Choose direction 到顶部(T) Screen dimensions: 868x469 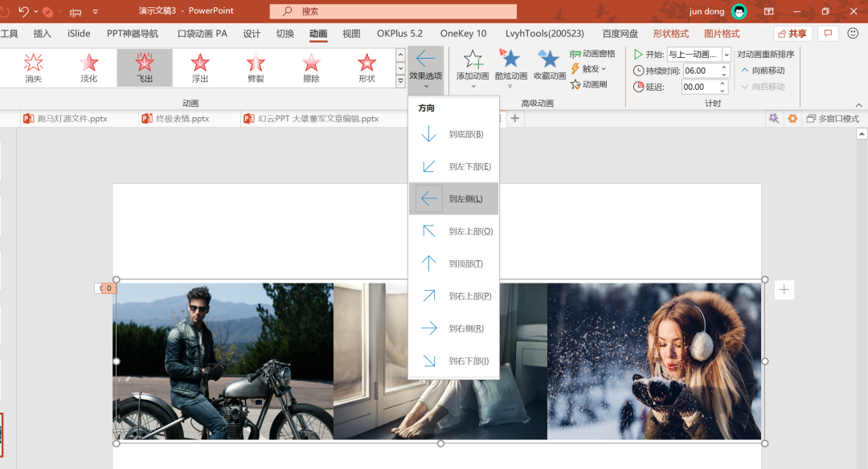(x=453, y=263)
